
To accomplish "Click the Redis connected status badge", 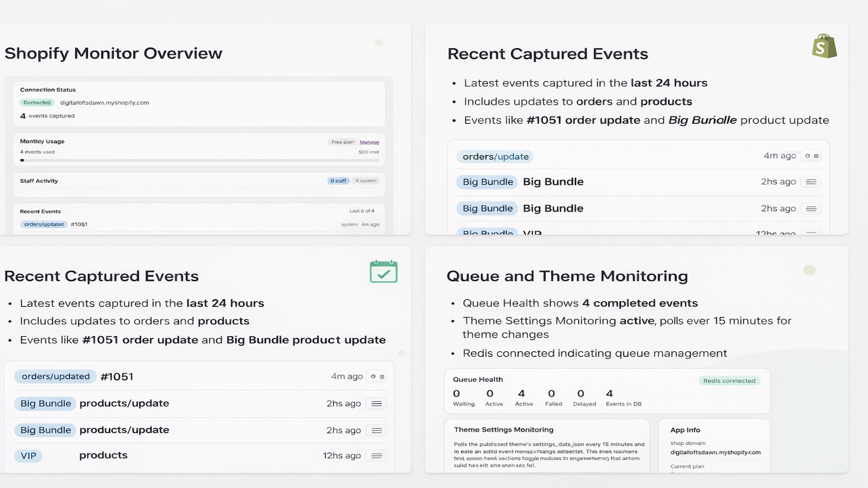I will tap(729, 381).
